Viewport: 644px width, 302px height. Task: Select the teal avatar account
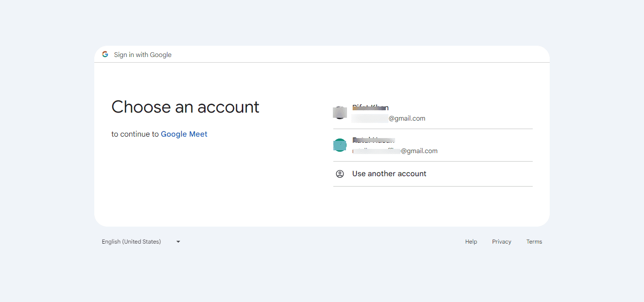[433, 145]
